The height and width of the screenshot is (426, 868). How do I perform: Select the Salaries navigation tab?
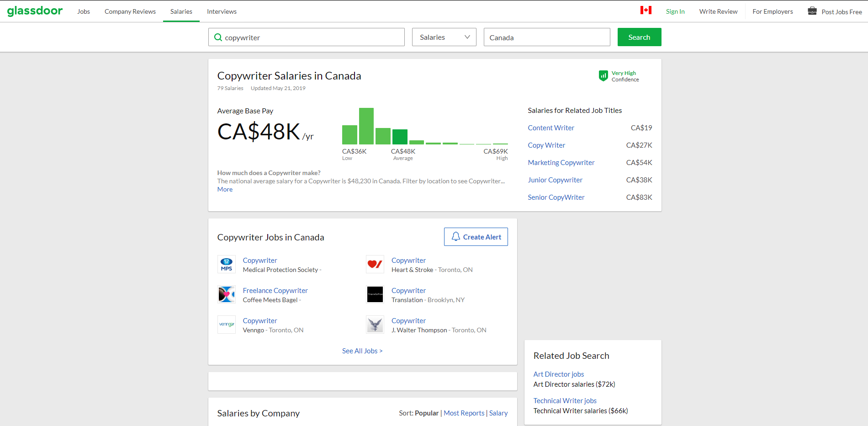point(181,11)
